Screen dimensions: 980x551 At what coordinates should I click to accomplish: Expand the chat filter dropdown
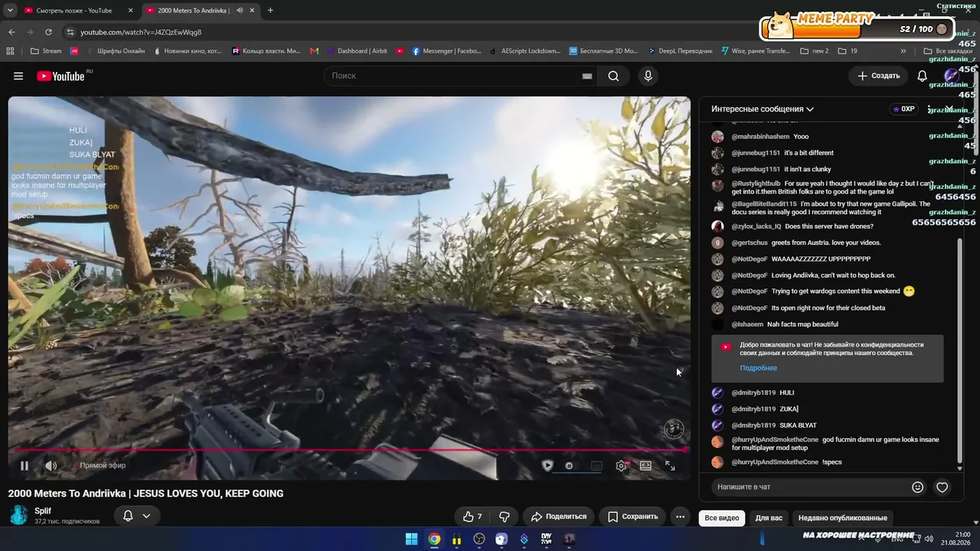[763, 109]
